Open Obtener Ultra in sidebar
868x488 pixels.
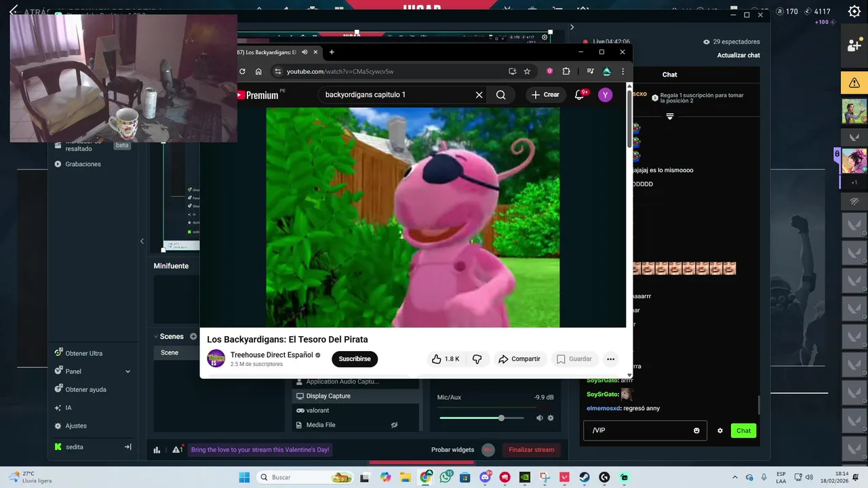tap(84, 353)
